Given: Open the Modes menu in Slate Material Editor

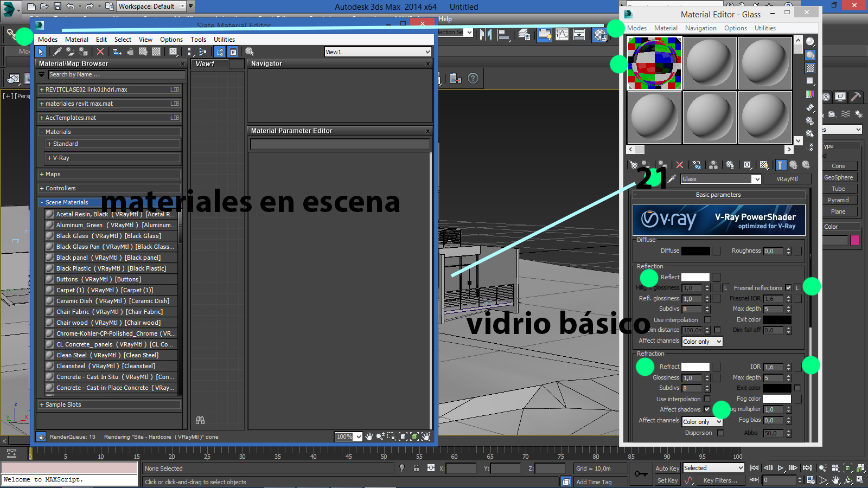Looking at the screenshot, I should pyautogui.click(x=48, y=40).
